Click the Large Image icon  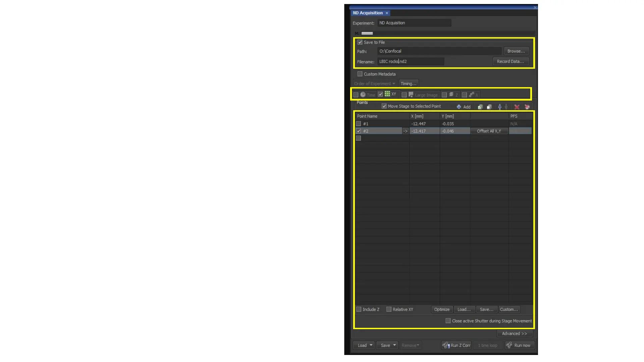click(411, 95)
